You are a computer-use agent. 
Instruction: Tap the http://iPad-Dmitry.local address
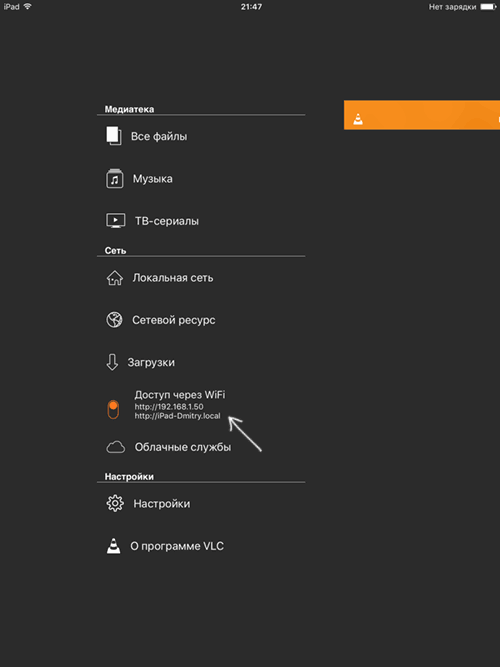pyautogui.click(x=177, y=416)
